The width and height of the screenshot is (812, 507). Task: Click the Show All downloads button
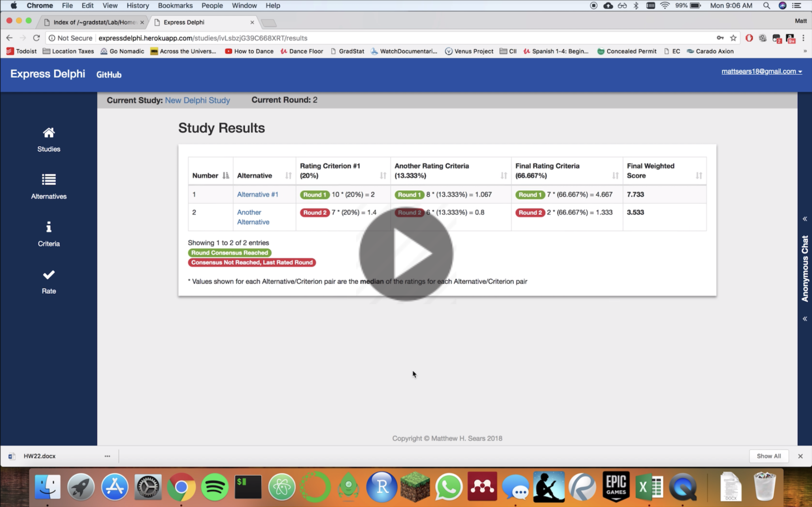pos(768,456)
